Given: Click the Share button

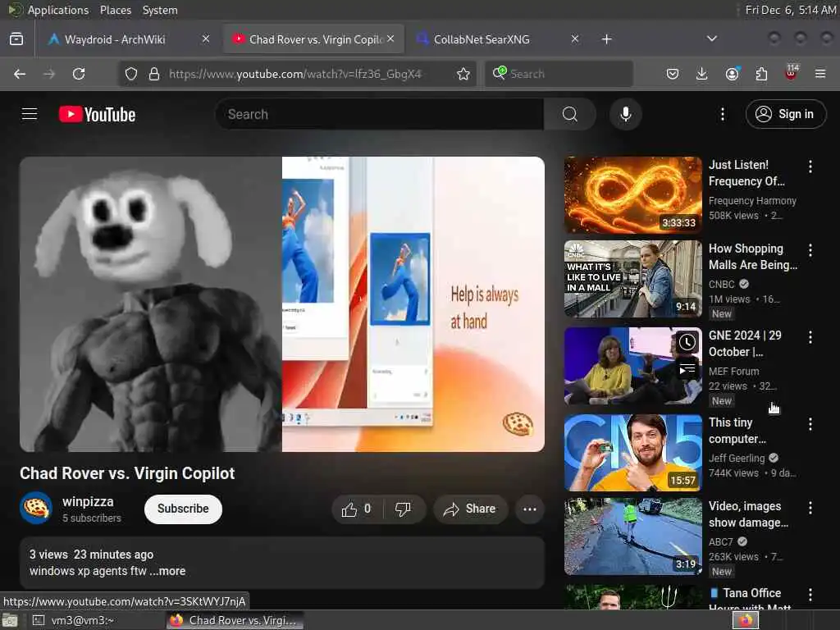Looking at the screenshot, I should 469,509.
